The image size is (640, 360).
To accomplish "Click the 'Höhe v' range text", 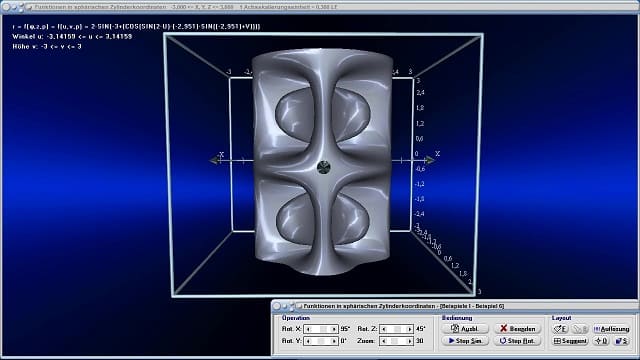I will (x=47, y=47).
